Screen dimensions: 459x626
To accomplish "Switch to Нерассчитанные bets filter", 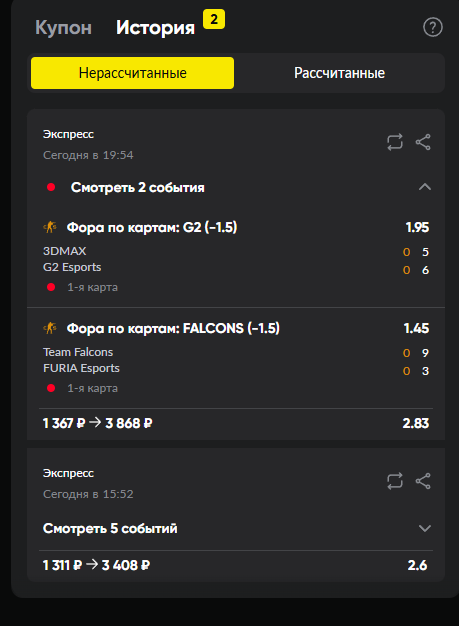I will 133,73.
